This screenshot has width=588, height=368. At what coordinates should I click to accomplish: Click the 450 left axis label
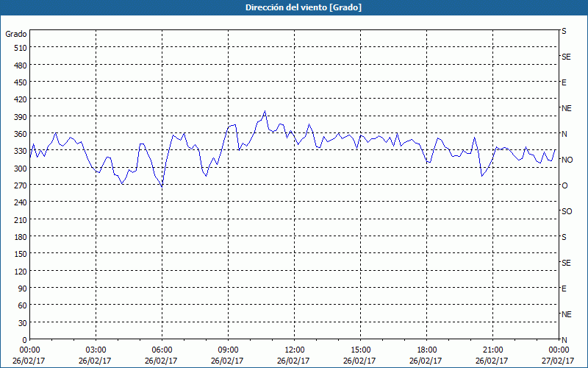pyautogui.click(x=21, y=82)
